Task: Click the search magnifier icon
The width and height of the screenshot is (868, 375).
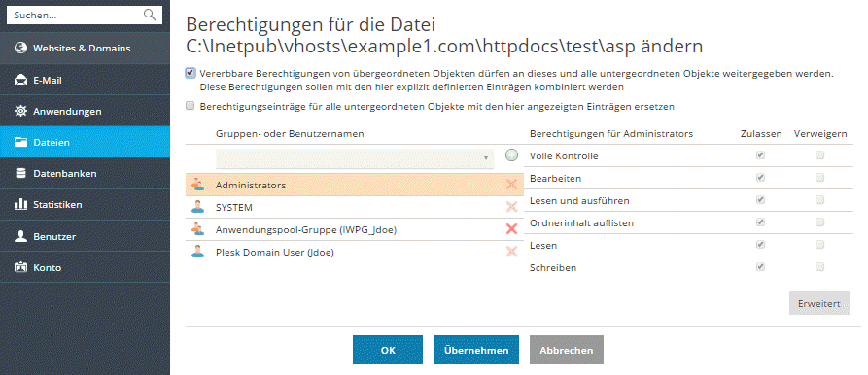Action: 150,15
